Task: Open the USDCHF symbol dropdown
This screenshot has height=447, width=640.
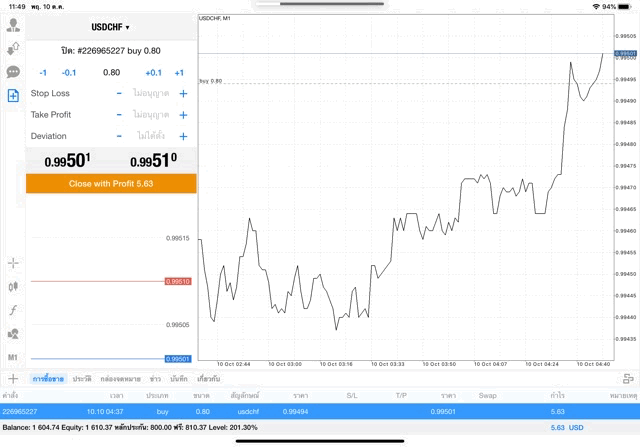Action: pos(110,27)
